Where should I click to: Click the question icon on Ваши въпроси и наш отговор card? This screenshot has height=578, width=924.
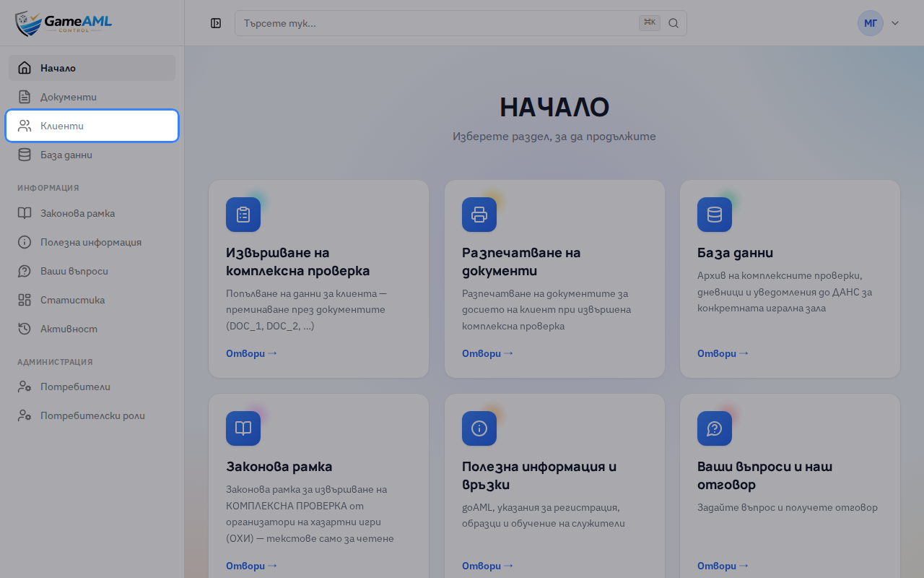(x=715, y=428)
